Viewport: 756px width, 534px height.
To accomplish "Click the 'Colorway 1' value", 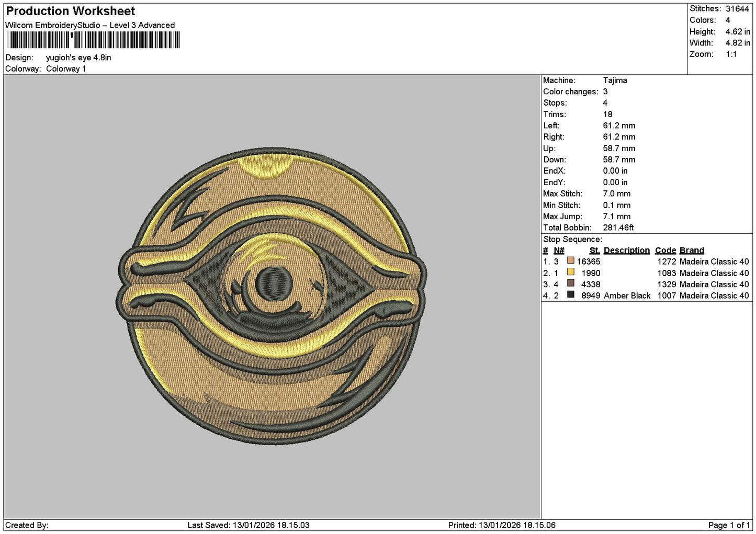I will click(x=66, y=69).
